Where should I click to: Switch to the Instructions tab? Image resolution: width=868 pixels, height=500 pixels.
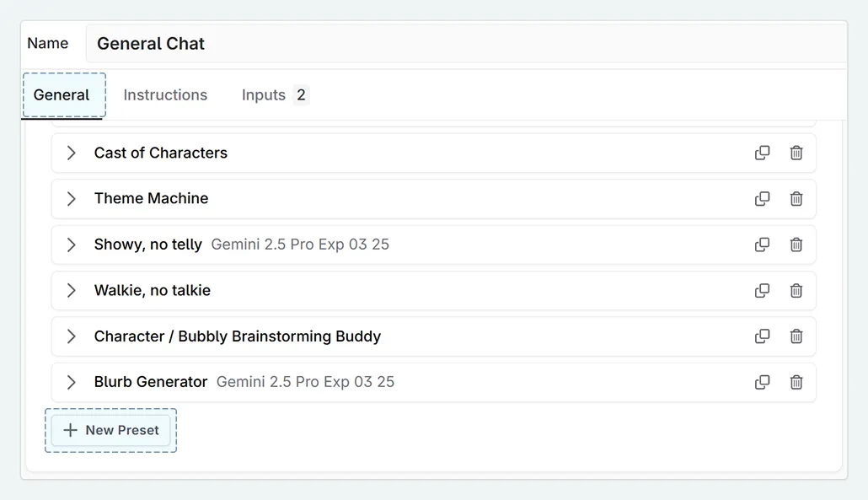[165, 95]
